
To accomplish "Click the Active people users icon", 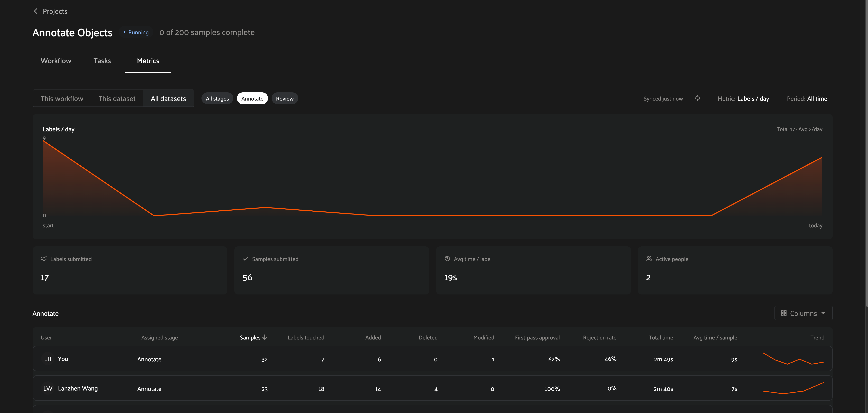I will [x=649, y=259].
